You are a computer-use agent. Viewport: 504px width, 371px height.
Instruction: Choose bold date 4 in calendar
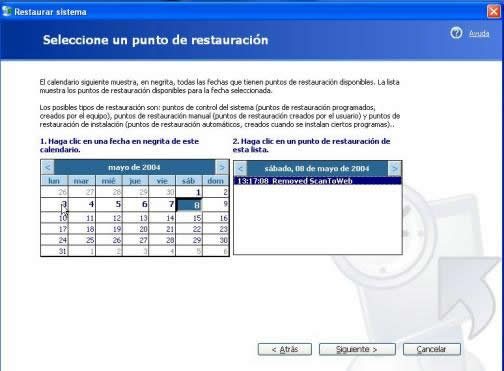click(x=82, y=204)
